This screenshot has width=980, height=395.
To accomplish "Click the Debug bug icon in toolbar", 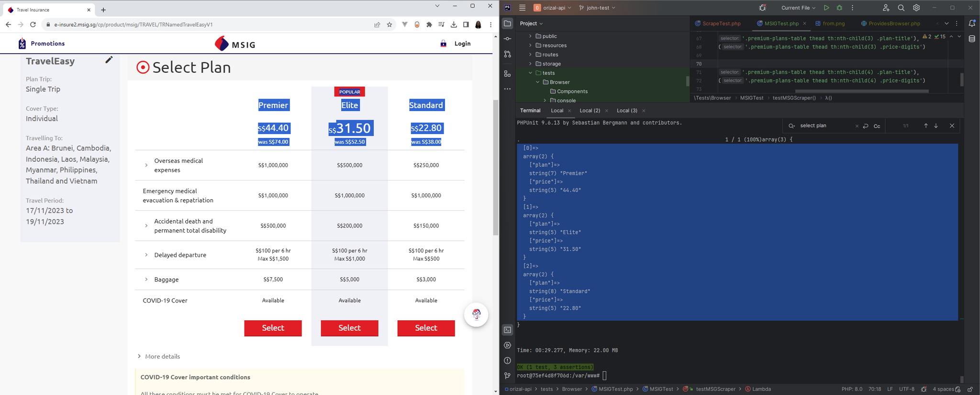I will coord(839,8).
